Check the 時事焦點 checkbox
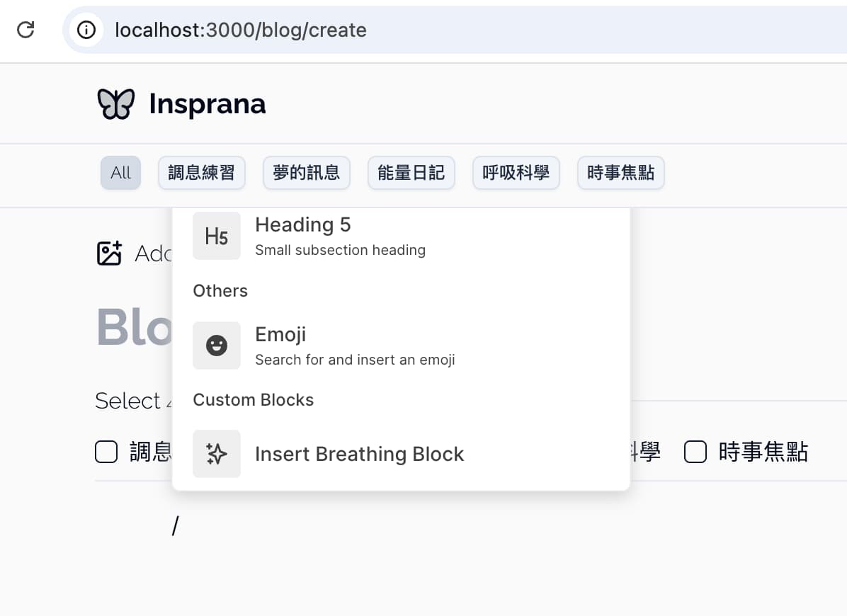847x616 pixels. click(695, 452)
